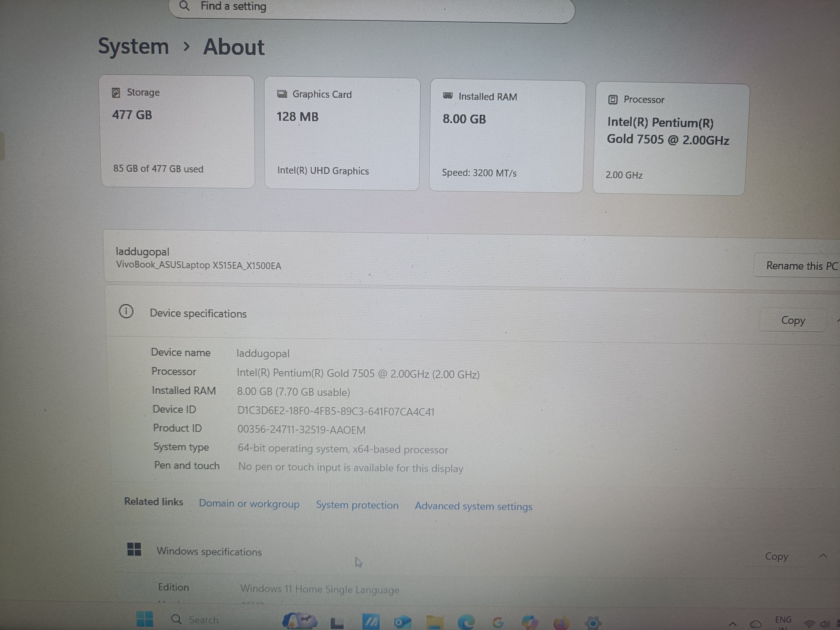Click the Device specifications header label
This screenshot has width=840, height=630.
coord(198,313)
